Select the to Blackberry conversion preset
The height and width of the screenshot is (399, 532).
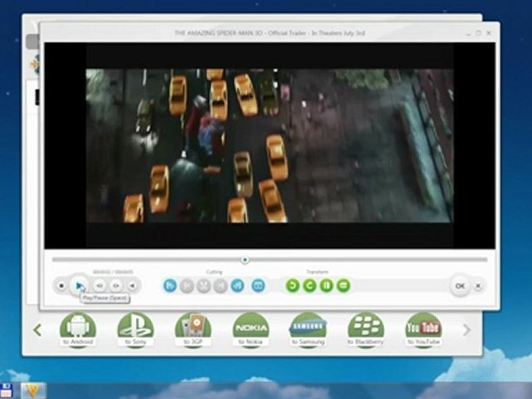point(366,330)
